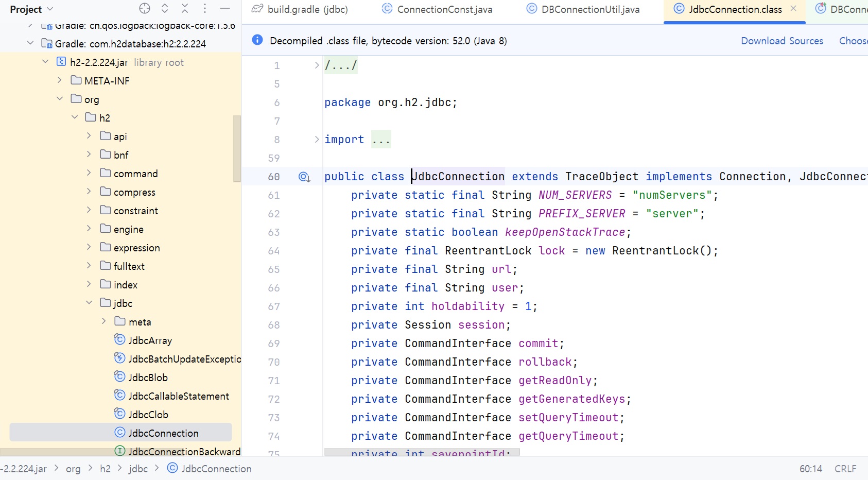Click the Expand Selected arrows icon
The height and width of the screenshot is (480, 868).
(x=165, y=9)
